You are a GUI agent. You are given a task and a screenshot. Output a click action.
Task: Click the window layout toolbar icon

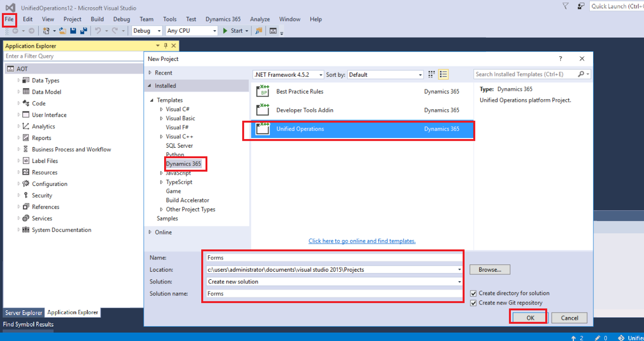coord(273,31)
